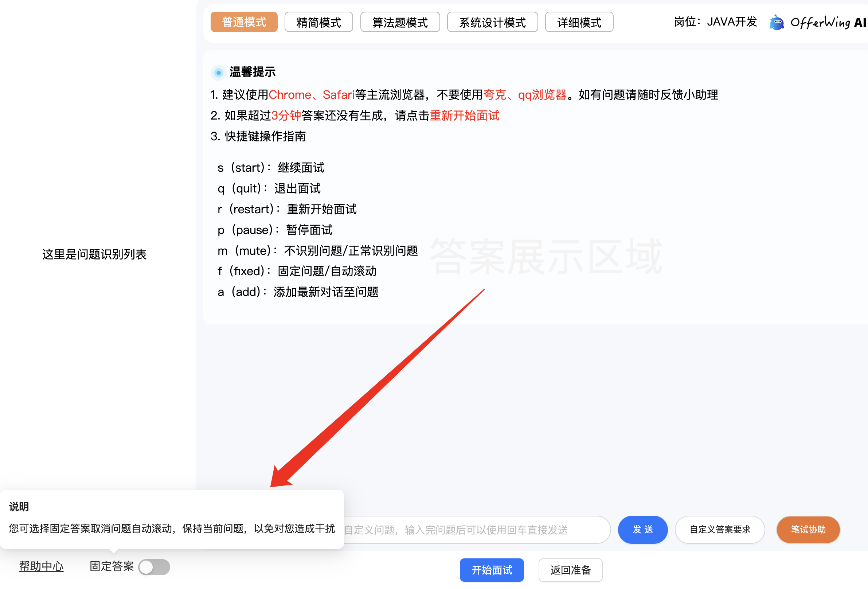Screen dimensions: 868x589
Task: Select the 精简模式 tab
Action: point(318,22)
